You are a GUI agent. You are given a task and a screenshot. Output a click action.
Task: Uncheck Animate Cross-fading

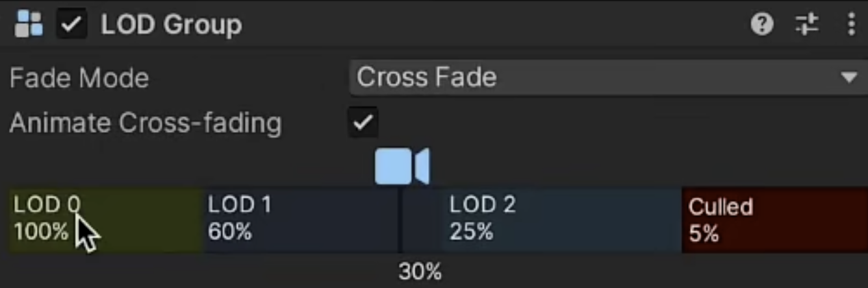(x=363, y=122)
